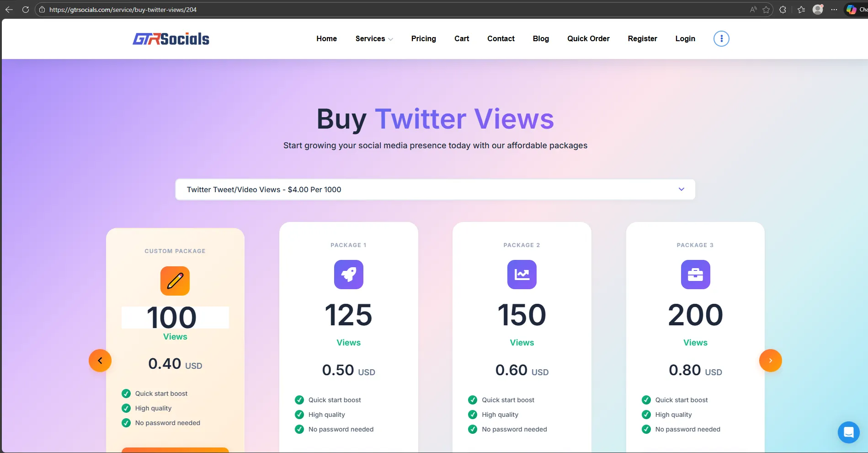
Task: Open the Blog section
Action: [x=541, y=38]
